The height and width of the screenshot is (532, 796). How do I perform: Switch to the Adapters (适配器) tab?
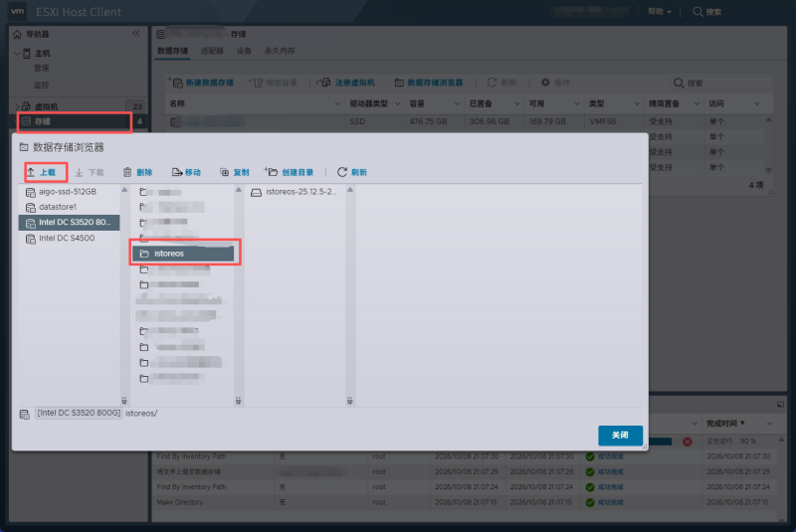[x=212, y=51]
